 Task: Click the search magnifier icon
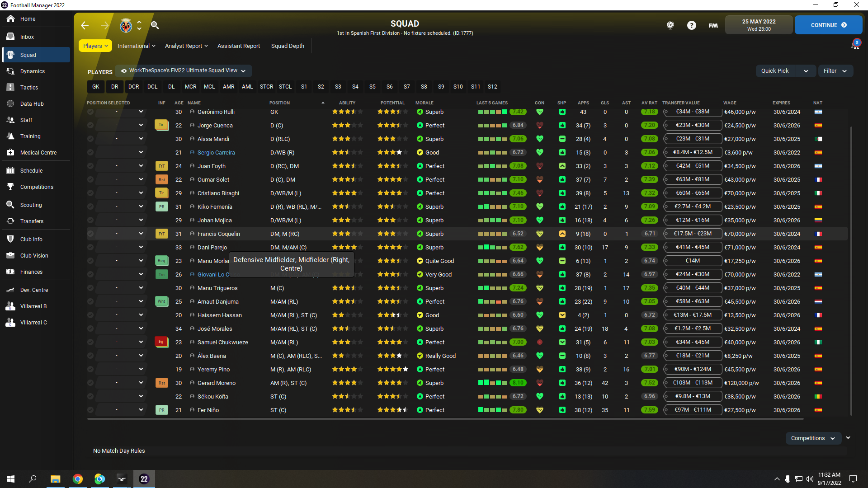click(x=155, y=25)
